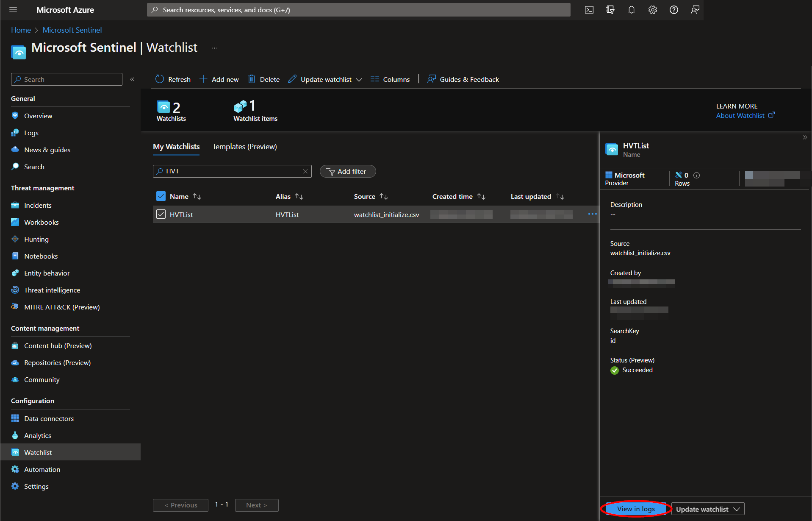Switch to Templates (Preview) tab
This screenshot has height=521, width=812.
pyautogui.click(x=244, y=147)
